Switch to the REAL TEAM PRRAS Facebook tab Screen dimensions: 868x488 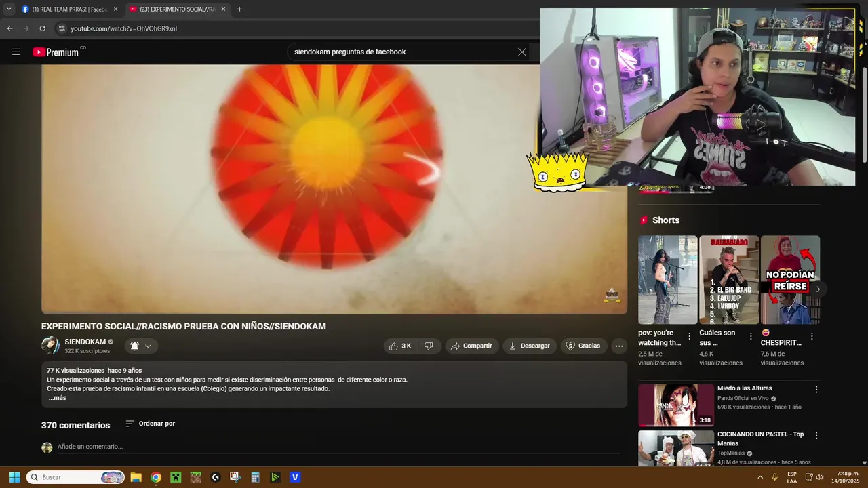click(x=68, y=9)
